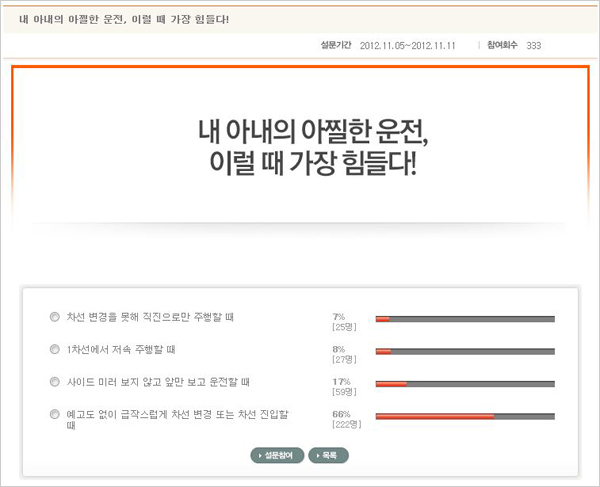600x487 pixels.
Task: Click survey period date '2012.11.05~2012.11.11'
Action: (x=408, y=46)
